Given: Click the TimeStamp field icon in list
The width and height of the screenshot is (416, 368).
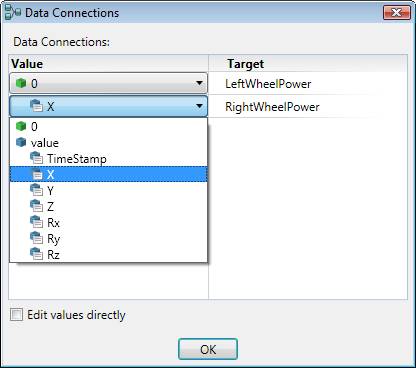Looking at the screenshot, I should pyautogui.click(x=36, y=158).
